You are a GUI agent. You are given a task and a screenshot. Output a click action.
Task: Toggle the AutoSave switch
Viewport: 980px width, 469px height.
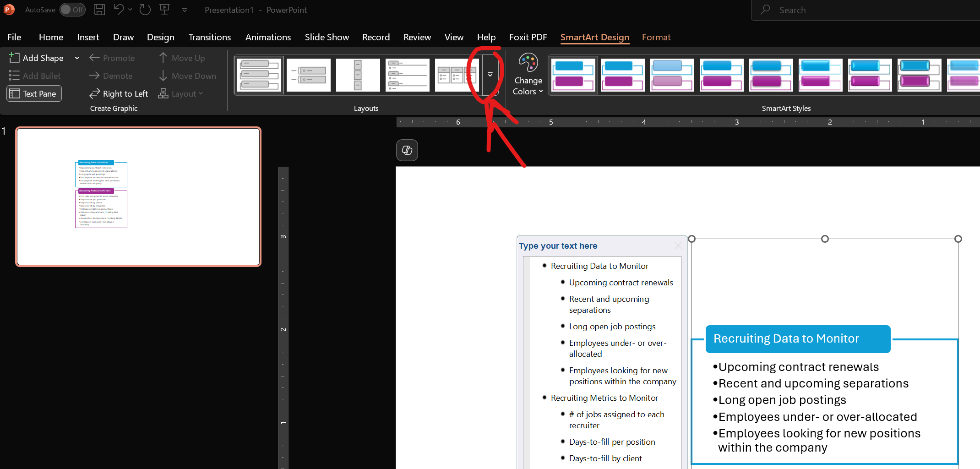[72, 10]
